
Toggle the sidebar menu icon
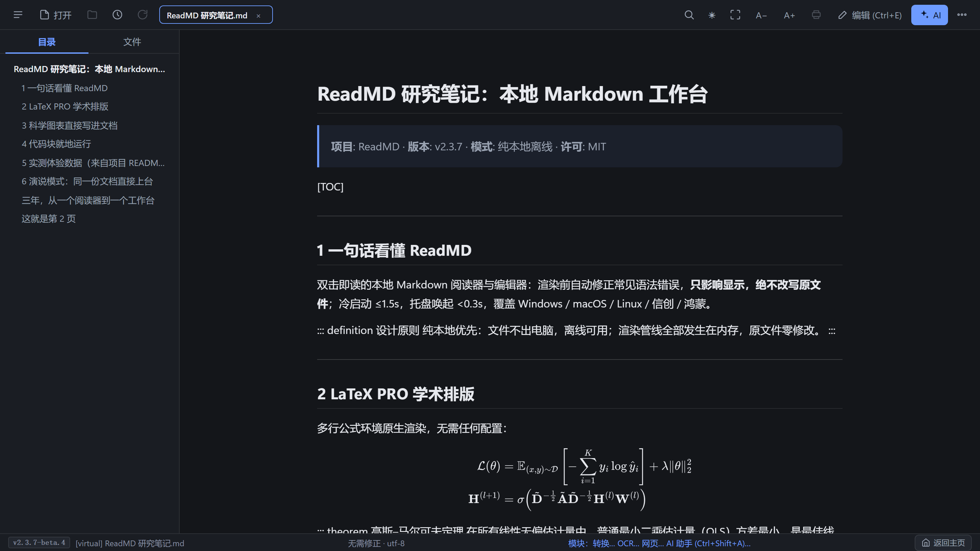tap(18, 15)
